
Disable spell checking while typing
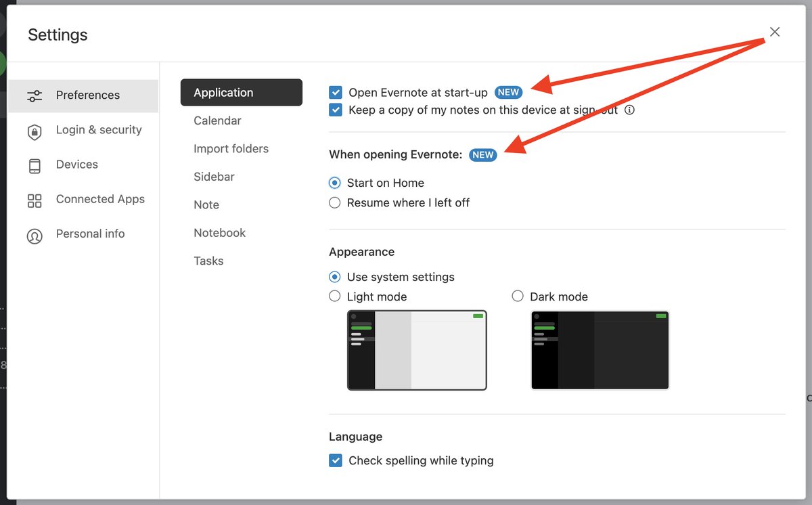pos(335,460)
